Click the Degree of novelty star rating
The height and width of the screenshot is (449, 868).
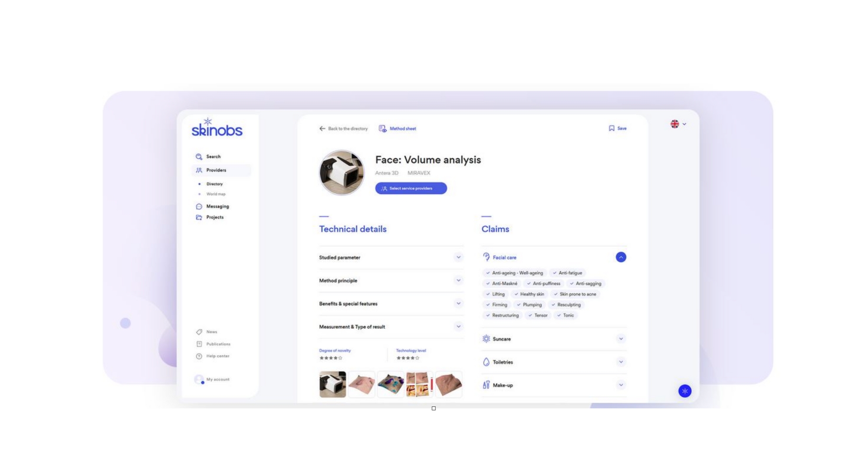pyautogui.click(x=331, y=358)
